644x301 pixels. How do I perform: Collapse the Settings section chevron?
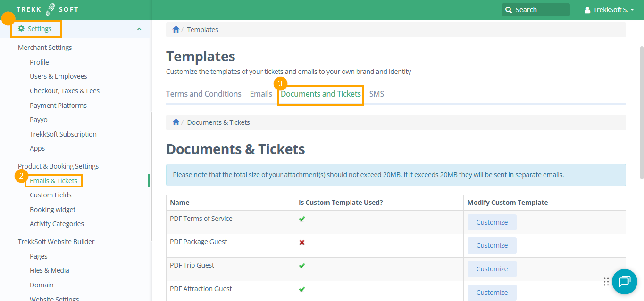[139, 29]
